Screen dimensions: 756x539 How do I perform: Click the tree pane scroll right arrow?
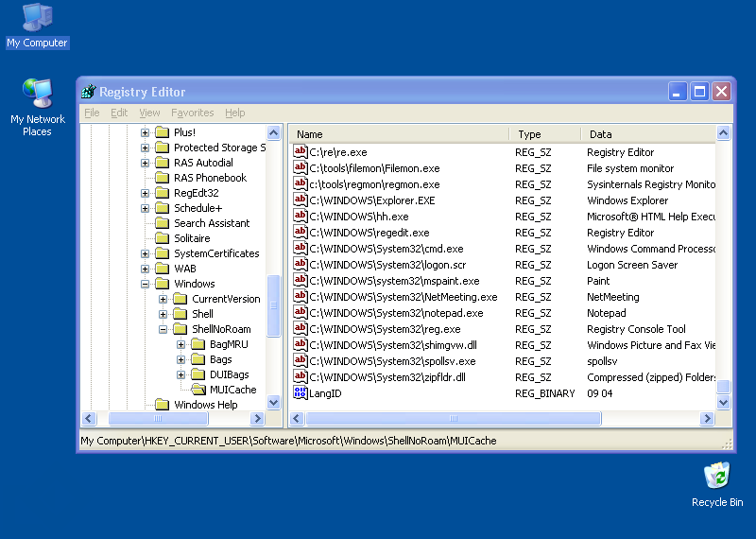pos(258,418)
